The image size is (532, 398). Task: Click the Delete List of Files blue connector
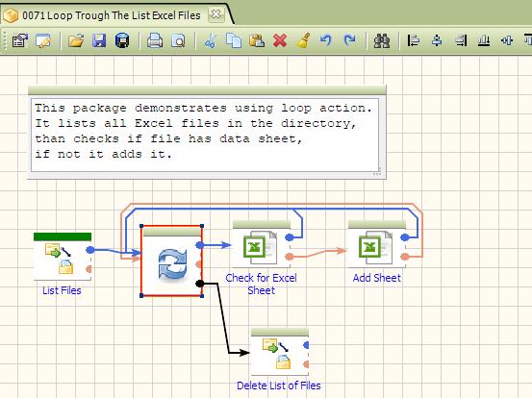coord(306,345)
